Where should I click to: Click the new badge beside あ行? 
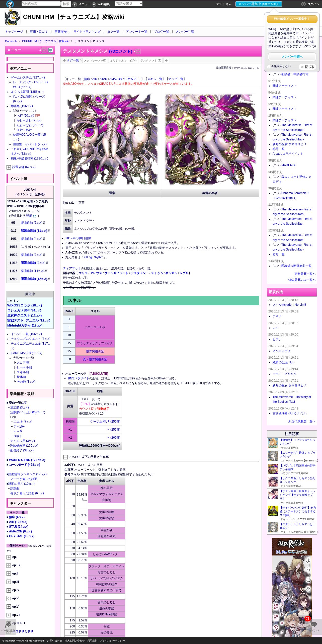click(37, 116)
